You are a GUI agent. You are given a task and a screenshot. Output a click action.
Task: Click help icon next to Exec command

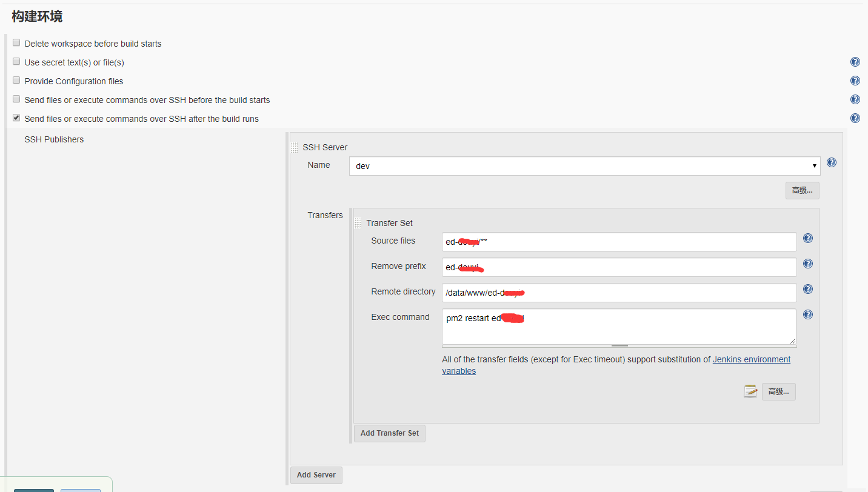(807, 314)
